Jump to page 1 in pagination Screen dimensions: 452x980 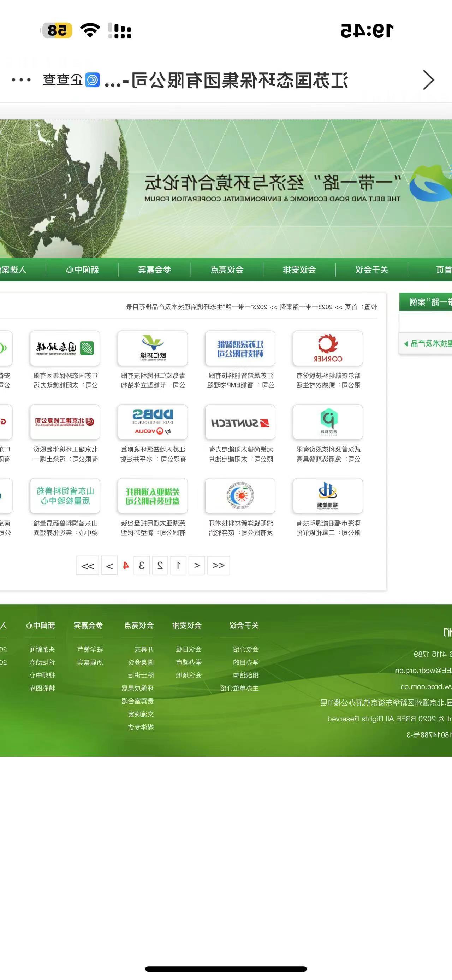click(178, 566)
